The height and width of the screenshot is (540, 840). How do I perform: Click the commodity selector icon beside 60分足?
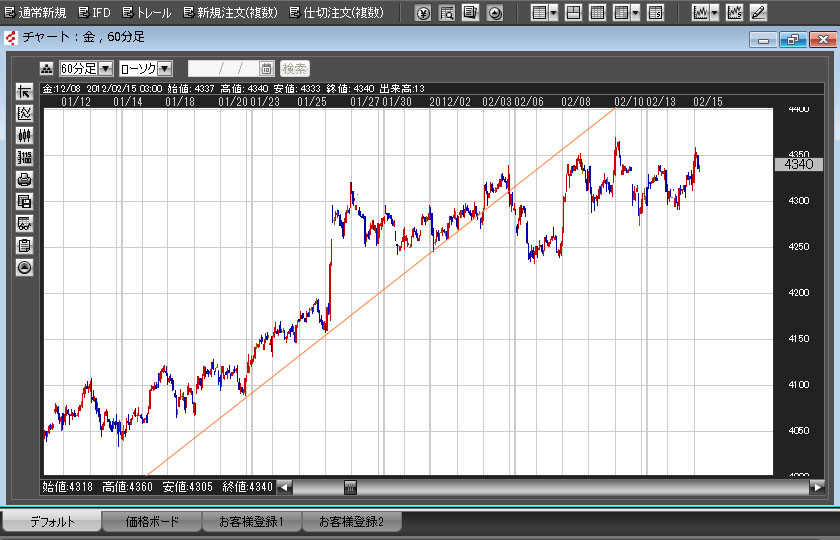[48, 68]
